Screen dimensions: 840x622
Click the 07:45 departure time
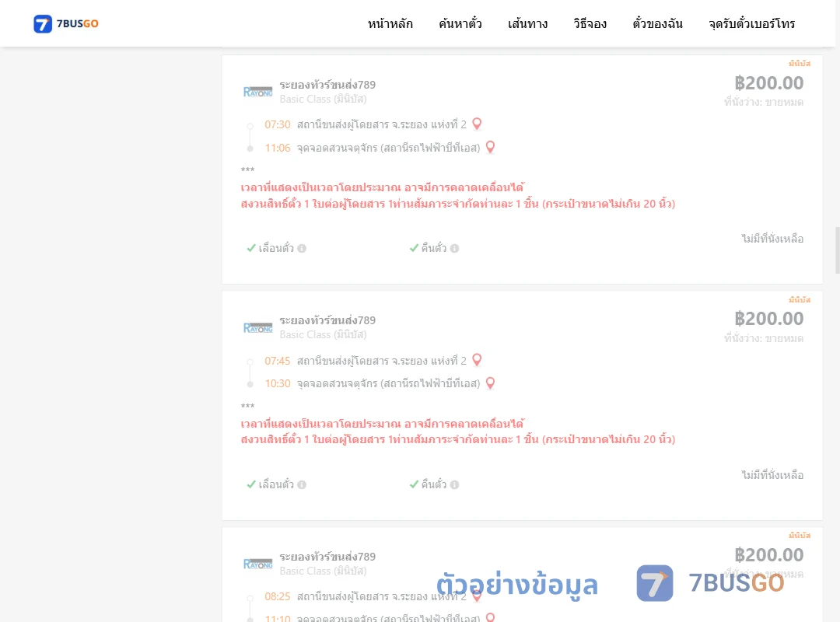(278, 361)
